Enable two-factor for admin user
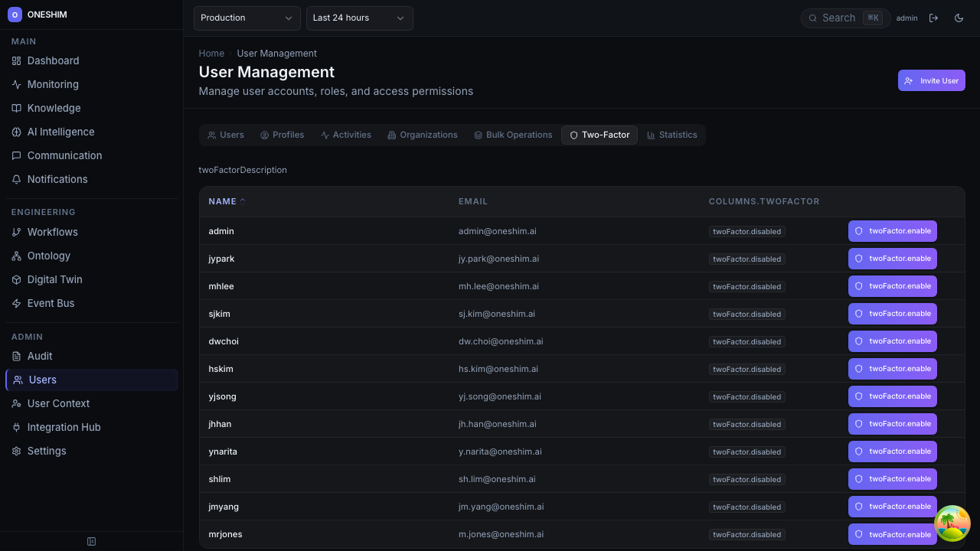 click(892, 231)
